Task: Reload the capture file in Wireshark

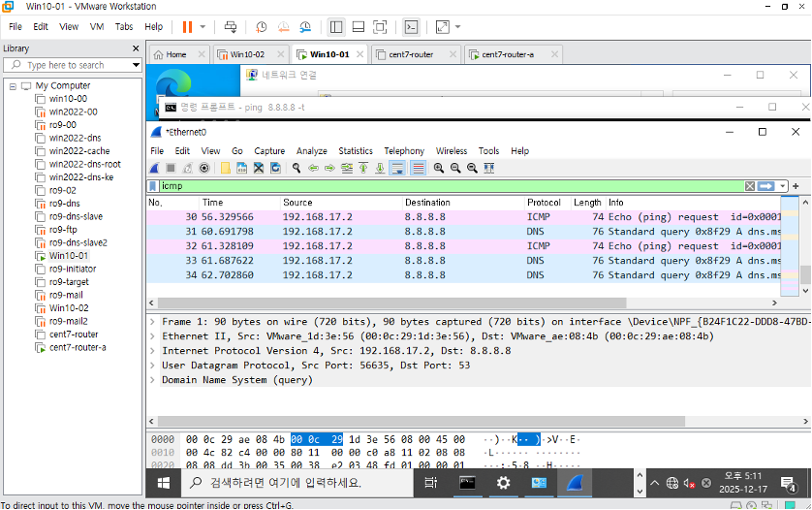Action: pyautogui.click(x=275, y=168)
